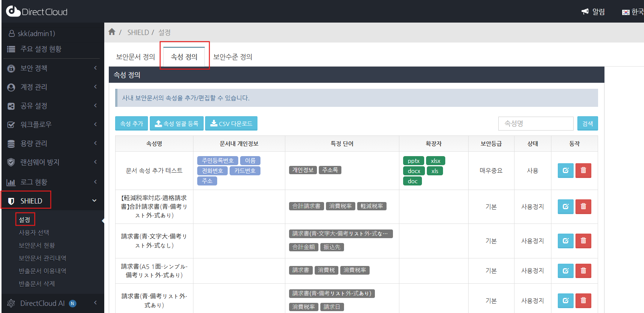Expand the 랜섬웨어 방지 menu
The image size is (644, 313).
pos(52,162)
